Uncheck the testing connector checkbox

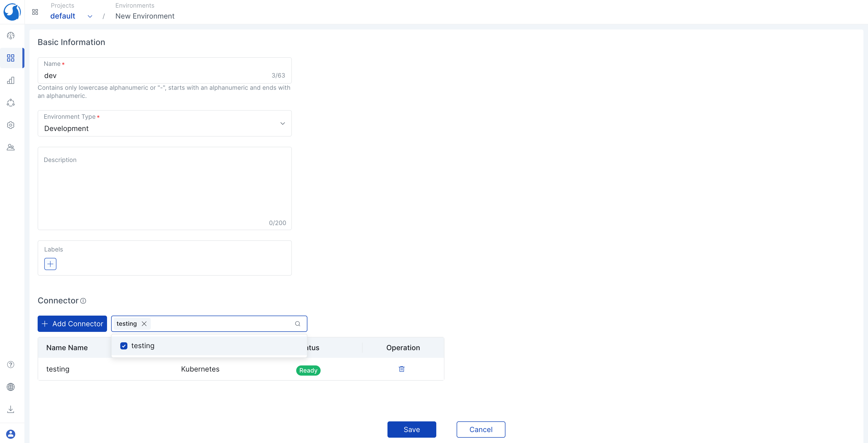pyautogui.click(x=124, y=346)
